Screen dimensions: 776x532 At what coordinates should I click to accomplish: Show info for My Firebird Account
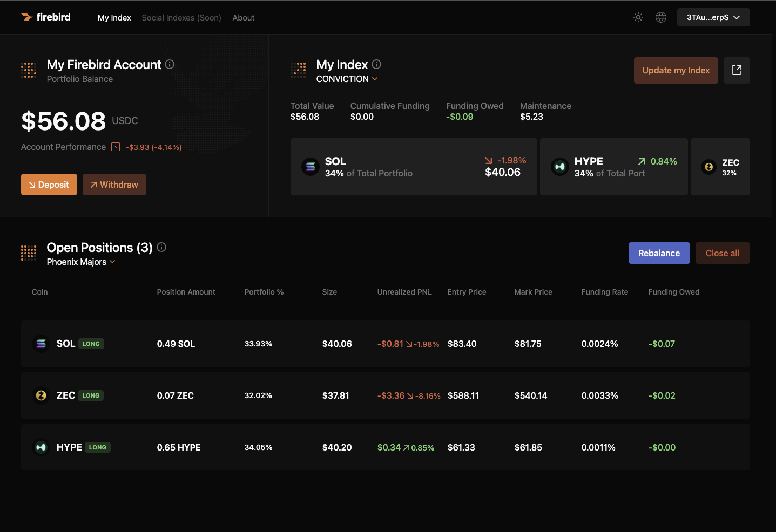170,64
